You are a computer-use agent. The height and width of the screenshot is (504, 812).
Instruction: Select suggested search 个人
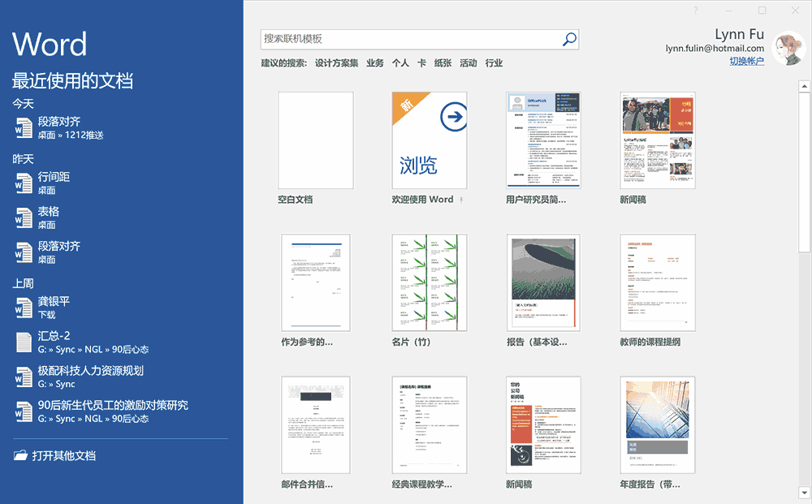(x=400, y=63)
